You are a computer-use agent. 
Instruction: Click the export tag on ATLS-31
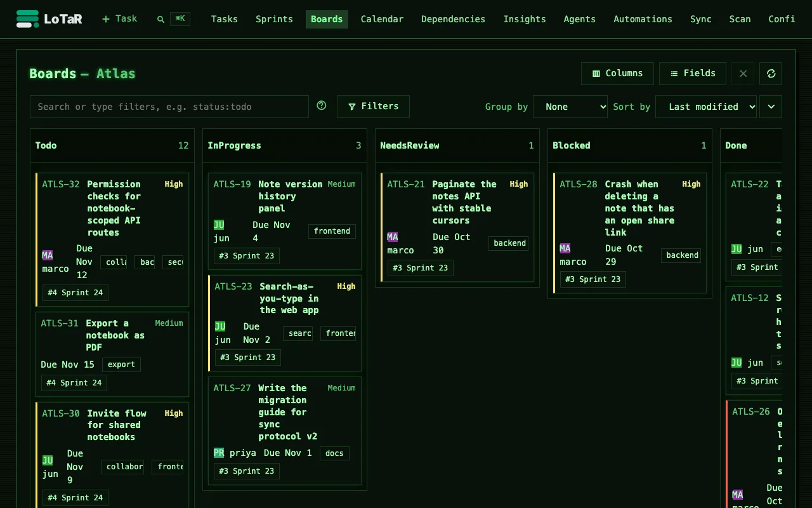coord(121,364)
